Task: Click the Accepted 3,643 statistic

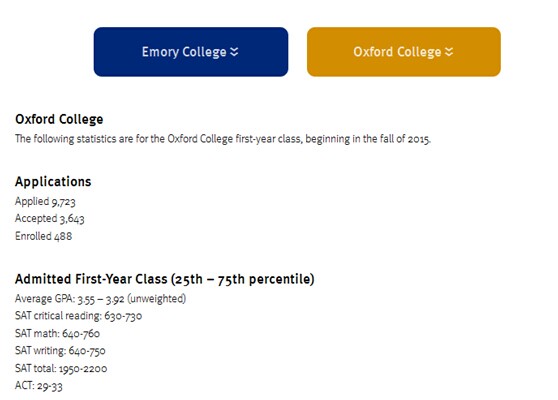Action: point(49,219)
